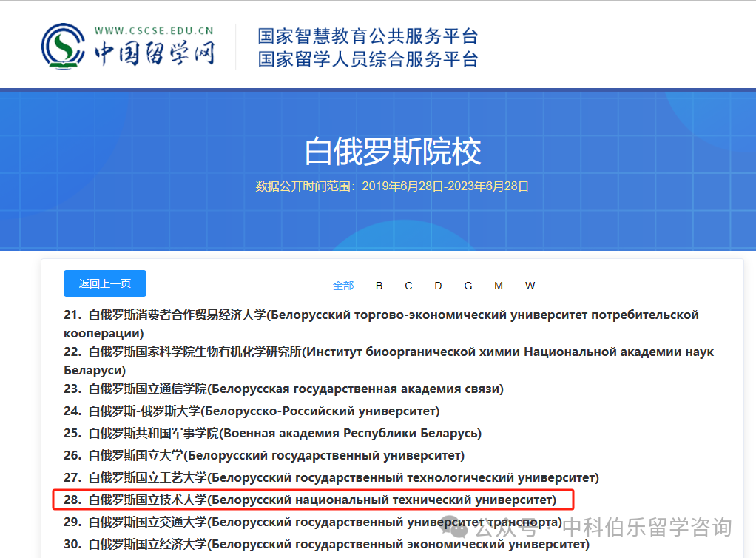Screen dimensions: 756x558
Task: Click the 国家留学人员综合服务平台 header text
Action: 368,59
